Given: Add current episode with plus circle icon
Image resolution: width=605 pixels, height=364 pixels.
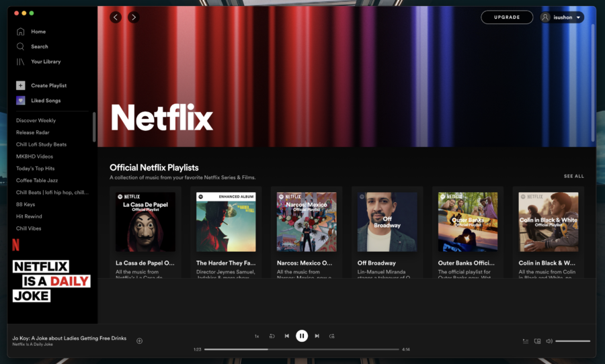Looking at the screenshot, I should 139,341.
